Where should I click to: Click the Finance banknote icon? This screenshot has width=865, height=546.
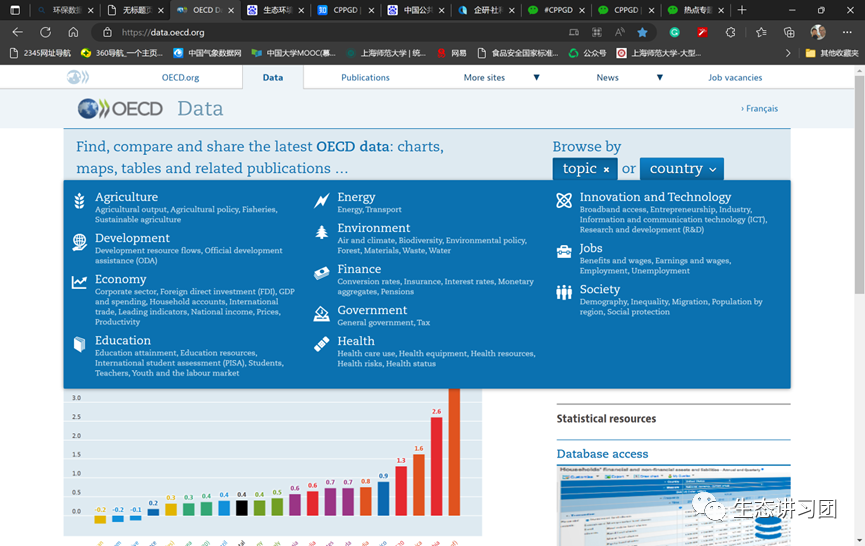click(x=322, y=273)
